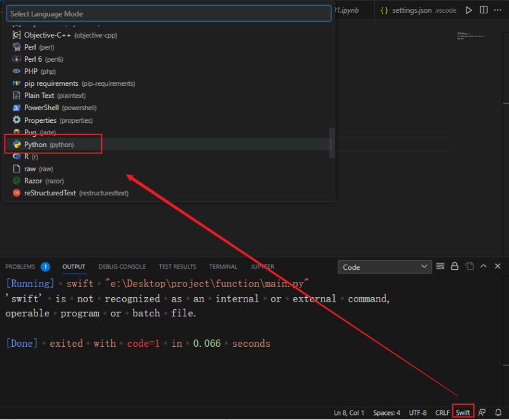Open the Split Editor icon
The width and height of the screenshot is (509, 420).
click(484, 10)
